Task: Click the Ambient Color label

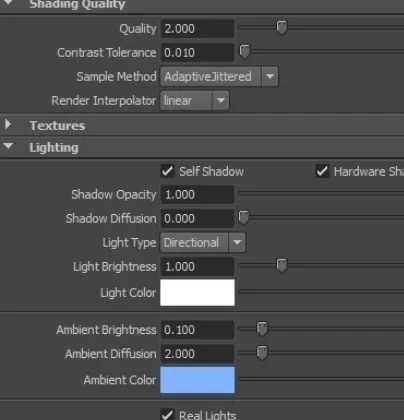Action: click(x=120, y=380)
